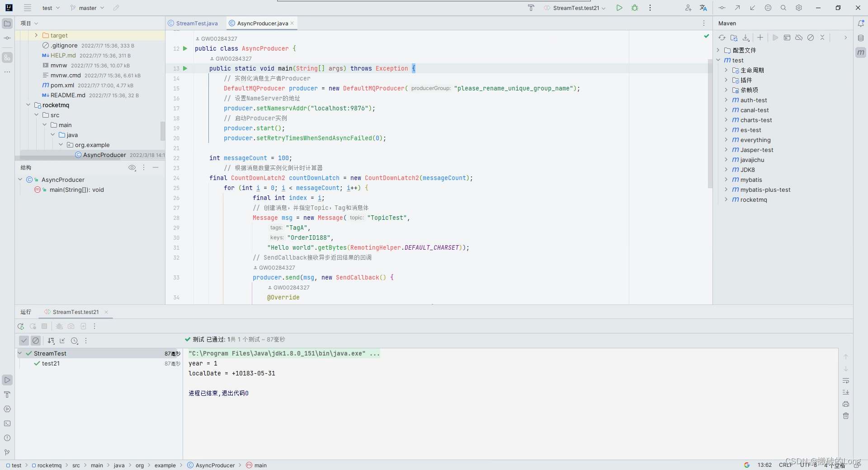Viewport: 868px width, 470px height.
Task: Open the Database tool window icon
Action: click(861, 38)
